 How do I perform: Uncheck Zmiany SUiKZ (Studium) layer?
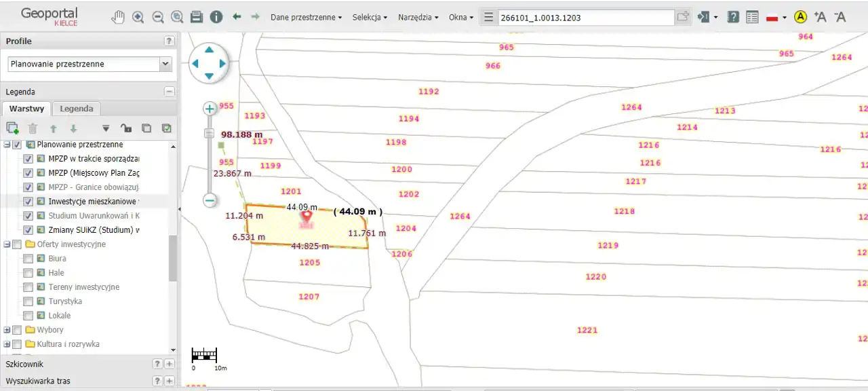28,230
